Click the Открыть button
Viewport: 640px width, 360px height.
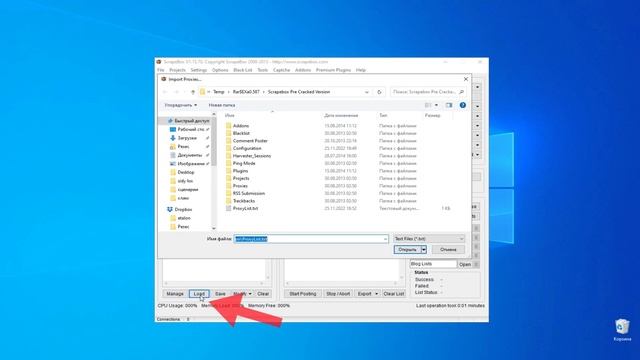[x=407, y=249]
